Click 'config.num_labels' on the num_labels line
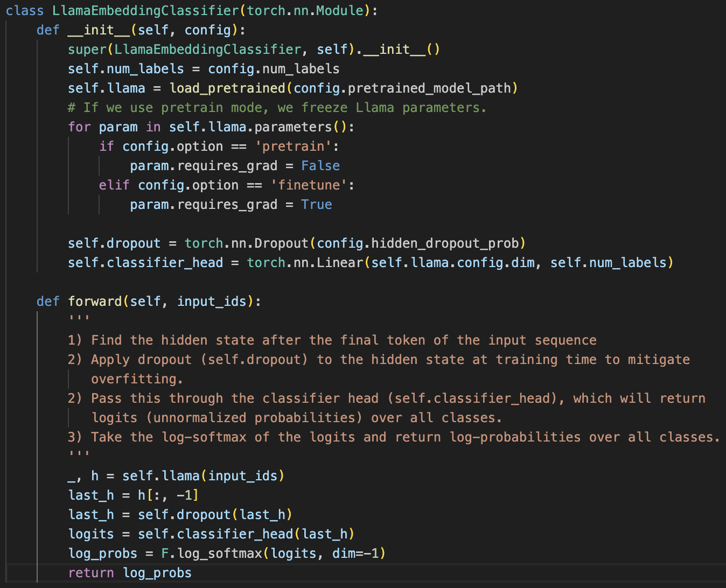The height and width of the screenshot is (588, 726). click(274, 68)
